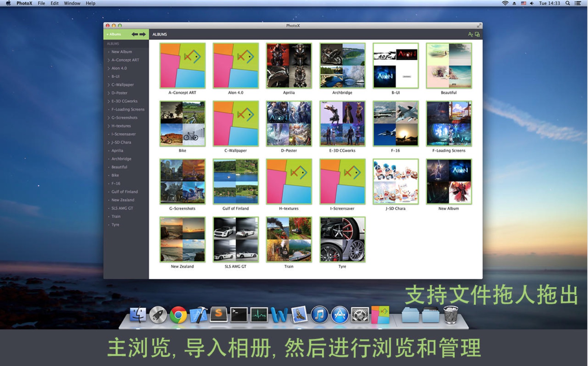Open the Train album thumbnail

point(289,240)
